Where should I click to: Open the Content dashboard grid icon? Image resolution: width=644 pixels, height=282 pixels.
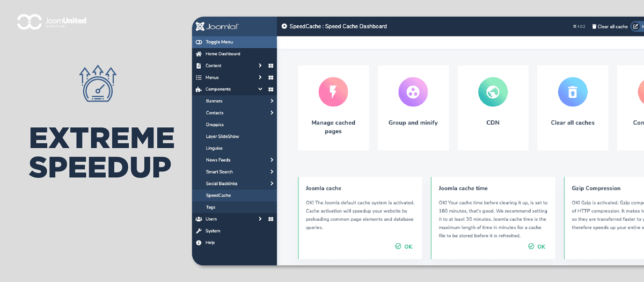coord(271,66)
